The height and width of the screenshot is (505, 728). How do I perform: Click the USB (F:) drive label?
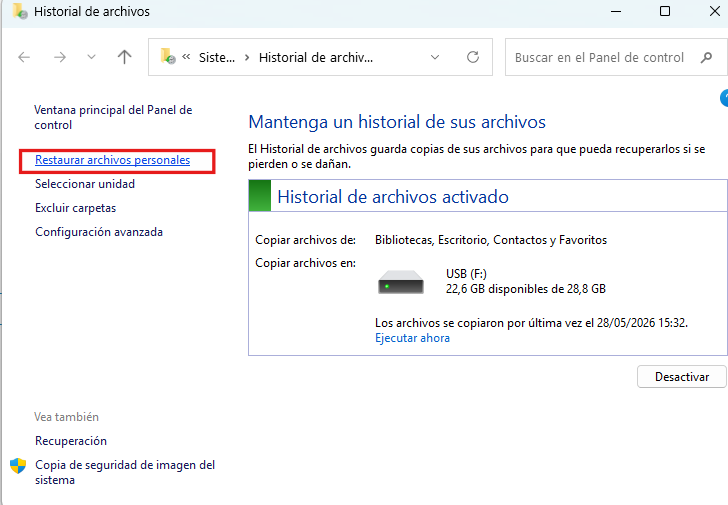coord(466,274)
